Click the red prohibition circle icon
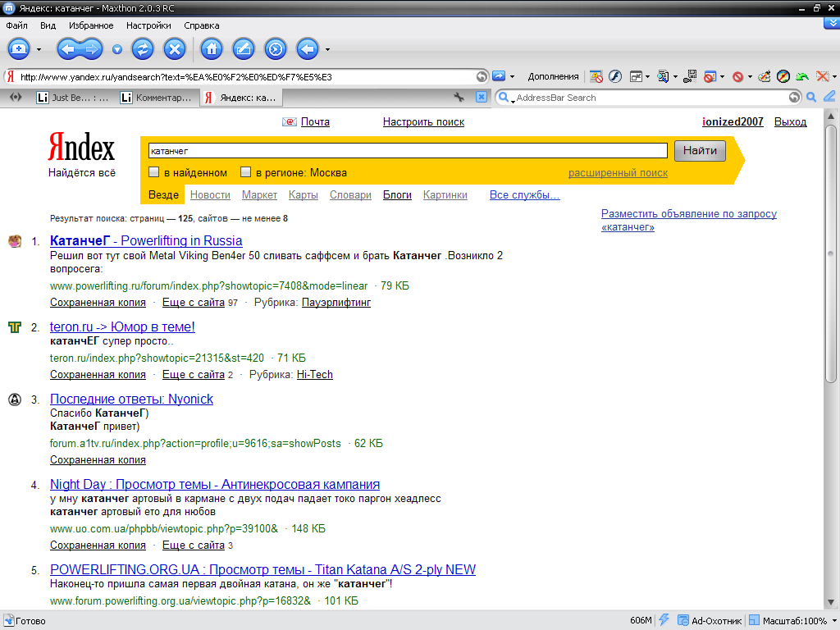Viewport: 840px width, 630px height. pyautogui.click(x=737, y=76)
